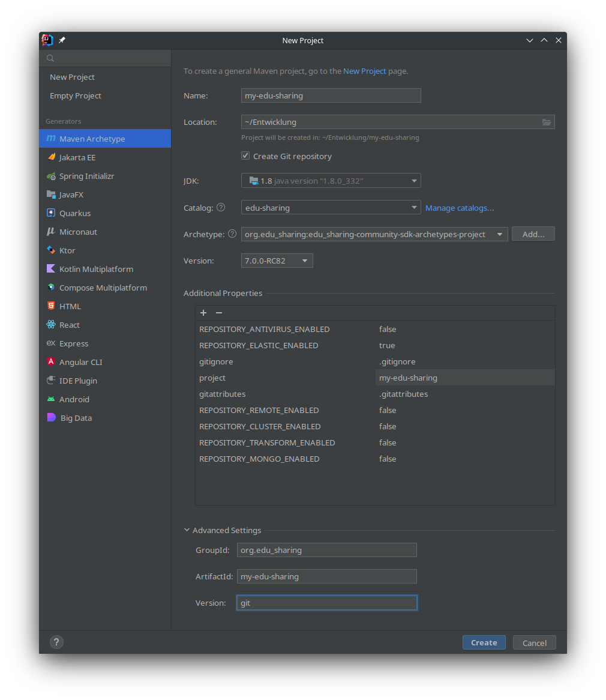Click the Spring Initializr generator icon
The height and width of the screenshot is (700, 606).
pyautogui.click(x=51, y=177)
